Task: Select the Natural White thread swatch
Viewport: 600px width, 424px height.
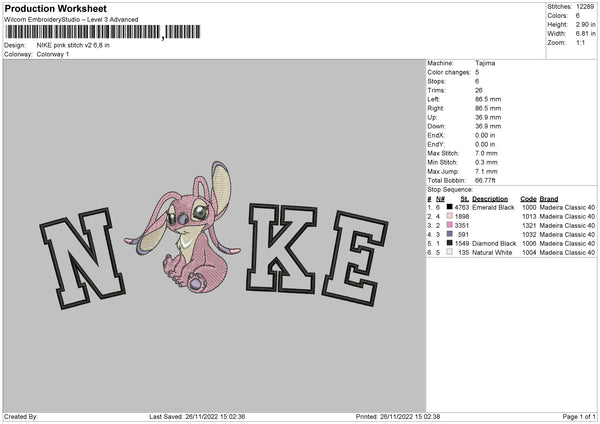Action: click(451, 252)
